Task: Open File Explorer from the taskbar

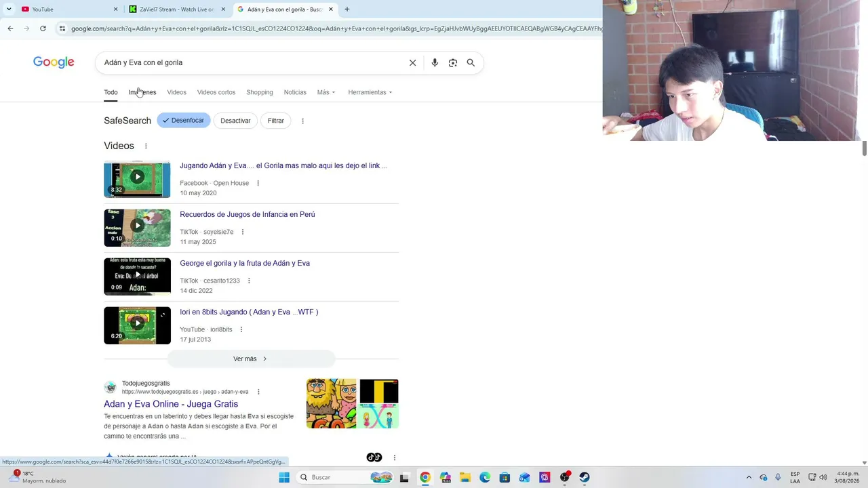Action: tap(465, 477)
